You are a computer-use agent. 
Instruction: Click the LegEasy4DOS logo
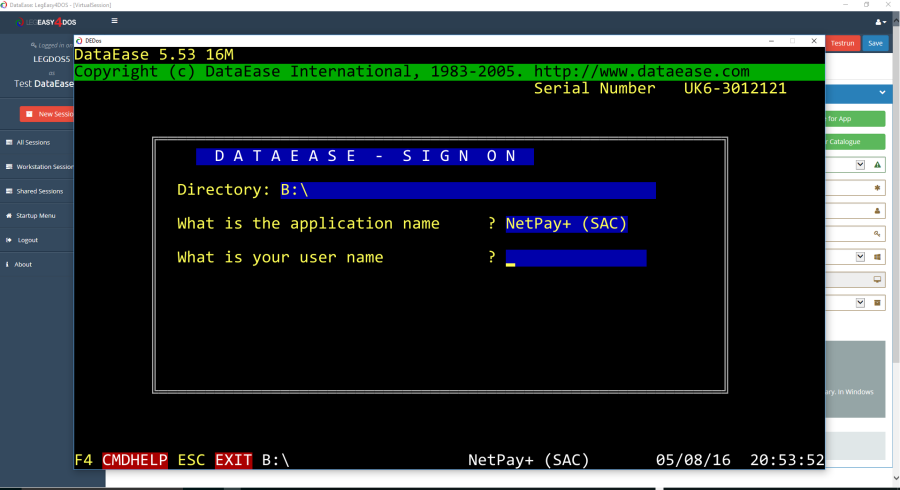click(x=46, y=22)
